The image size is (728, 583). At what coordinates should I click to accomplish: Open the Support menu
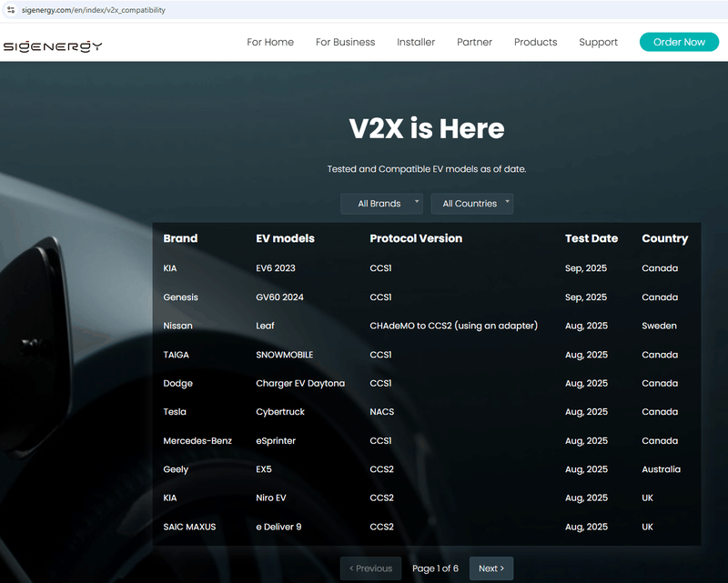599,42
